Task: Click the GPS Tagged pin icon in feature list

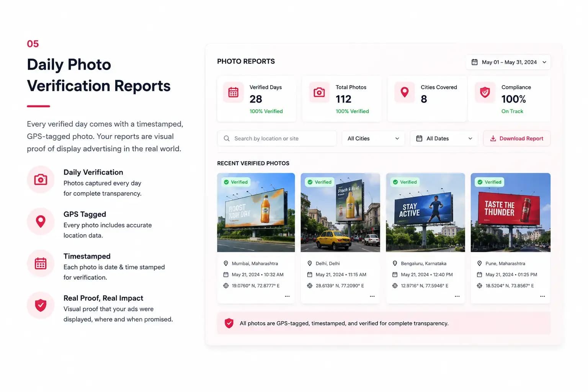Action: [x=41, y=221]
